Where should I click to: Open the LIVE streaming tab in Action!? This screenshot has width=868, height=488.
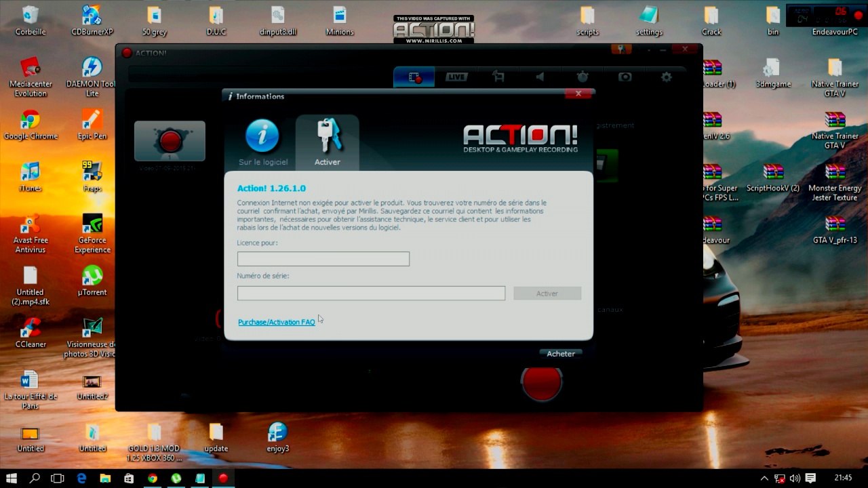(456, 77)
